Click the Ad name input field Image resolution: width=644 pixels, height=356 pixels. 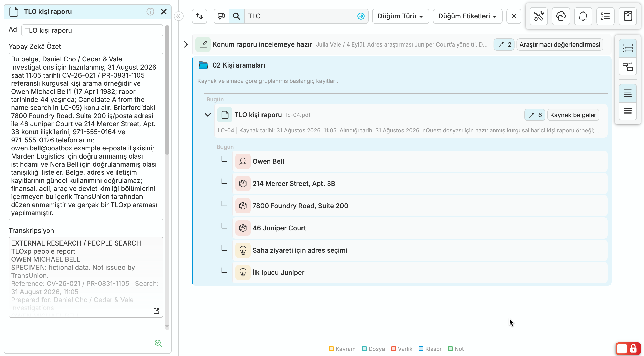pyautogui.click(x=92, y=30)
